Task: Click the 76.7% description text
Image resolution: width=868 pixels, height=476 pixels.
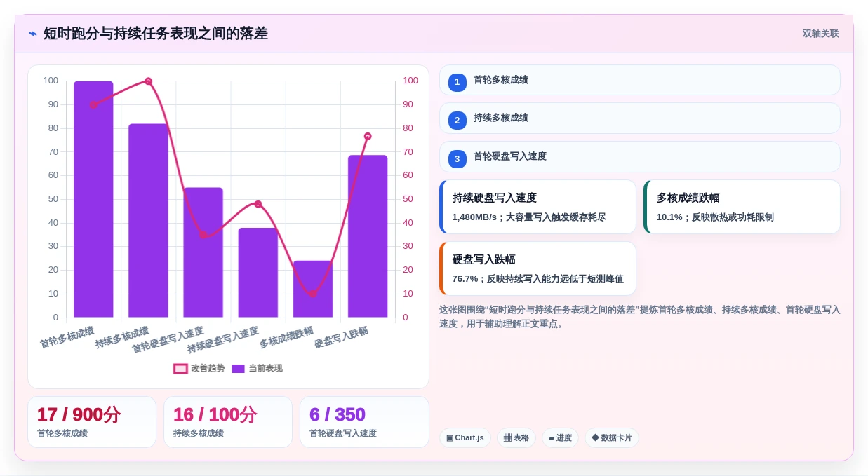Action: point(538,279)
